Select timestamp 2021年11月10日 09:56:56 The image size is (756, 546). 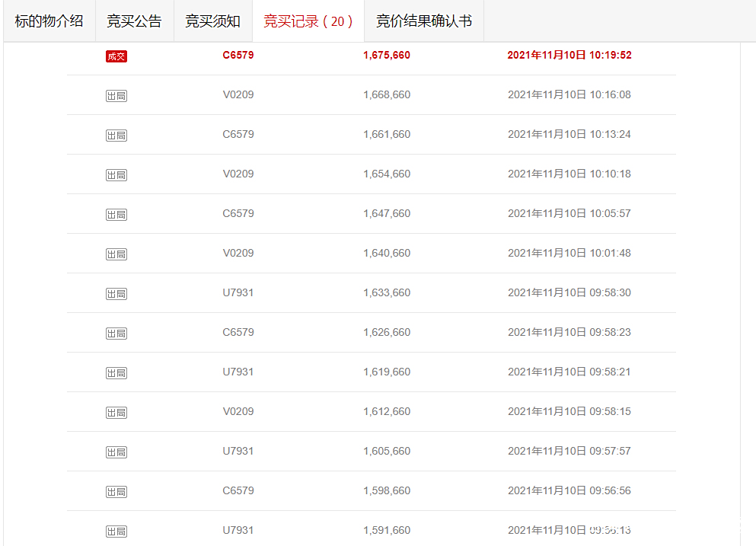(x=569, y=490)
